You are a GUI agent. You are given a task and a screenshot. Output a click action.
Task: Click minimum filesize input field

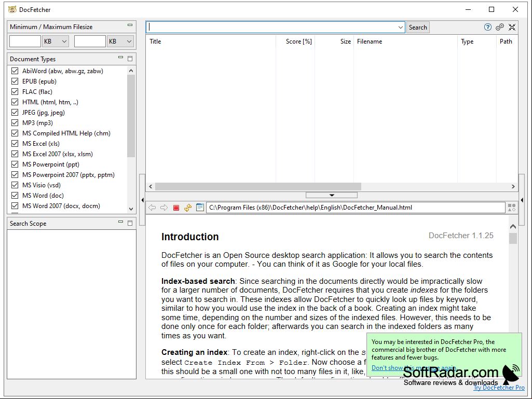point(25,42)
